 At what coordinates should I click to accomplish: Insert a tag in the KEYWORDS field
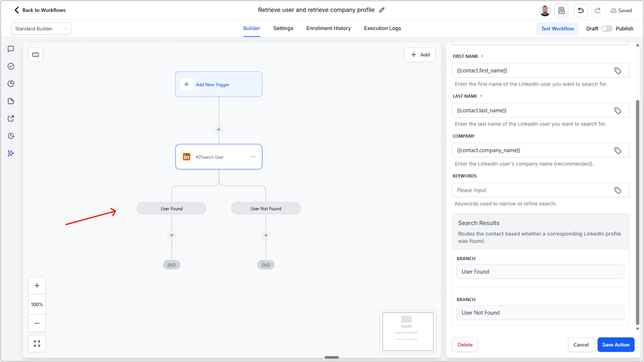tap(618, 190)
